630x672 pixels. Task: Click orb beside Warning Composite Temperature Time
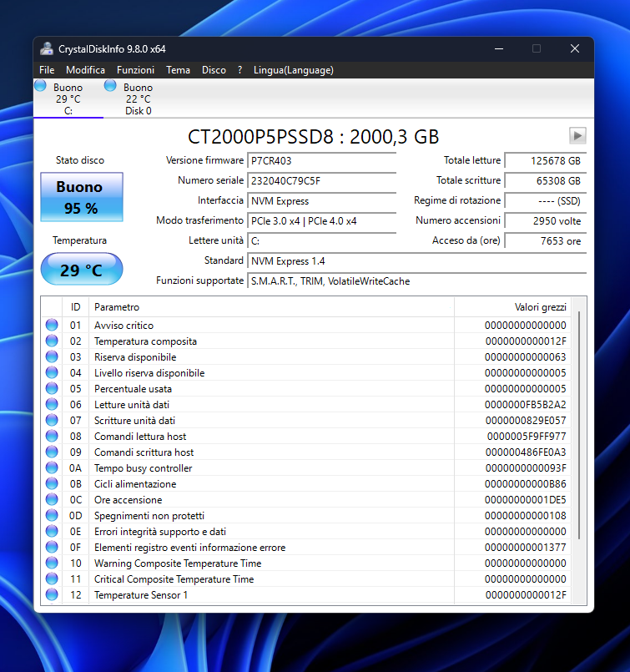tap(52, 563)
